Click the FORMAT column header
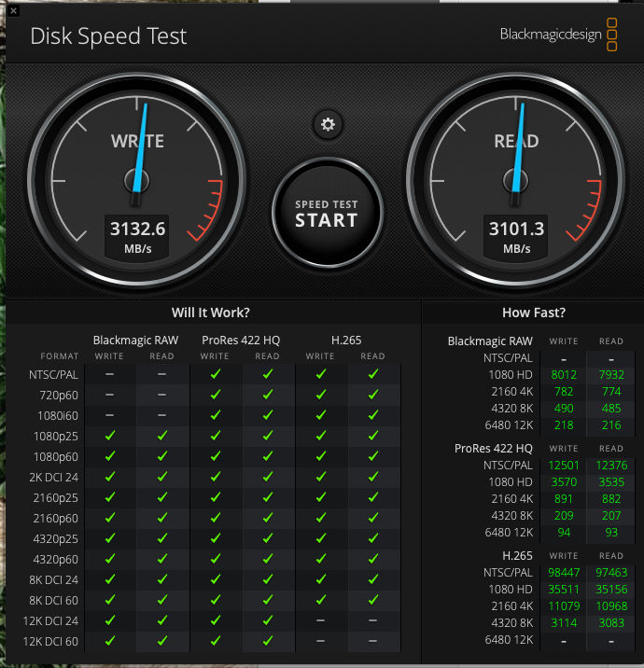 [x=59, y=356]
